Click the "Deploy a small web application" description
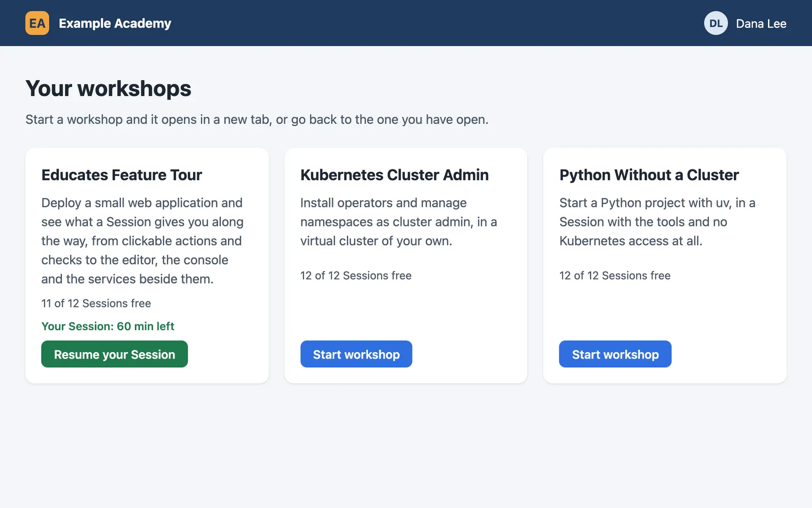The width and height of the screenshot is (812, 508). pyautogui.click(x=143, y=241)
